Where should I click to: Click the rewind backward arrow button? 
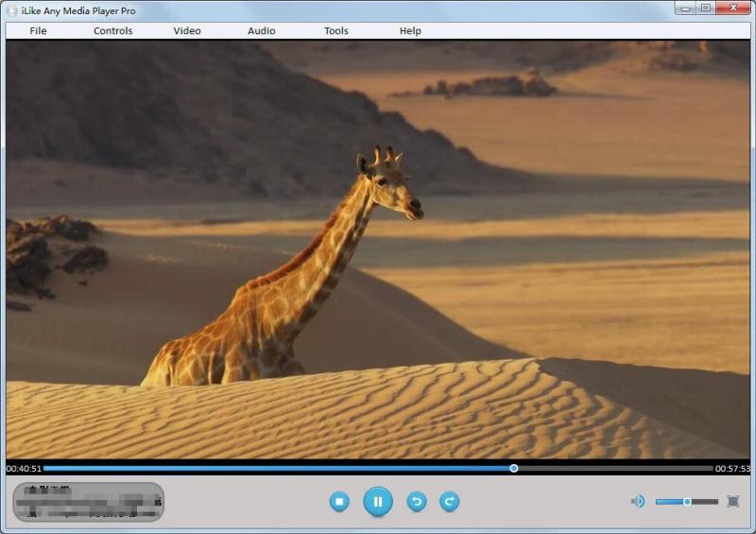[417, 502]
